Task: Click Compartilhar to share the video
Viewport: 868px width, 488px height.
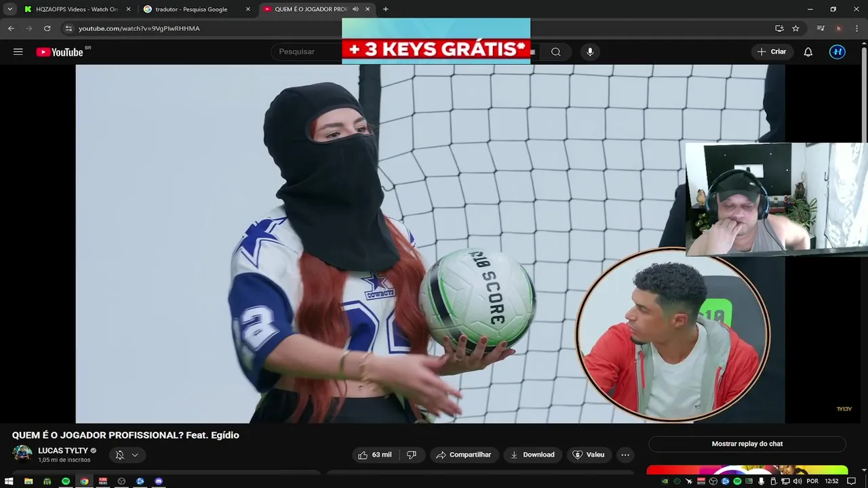Action: tap(464, 455)
